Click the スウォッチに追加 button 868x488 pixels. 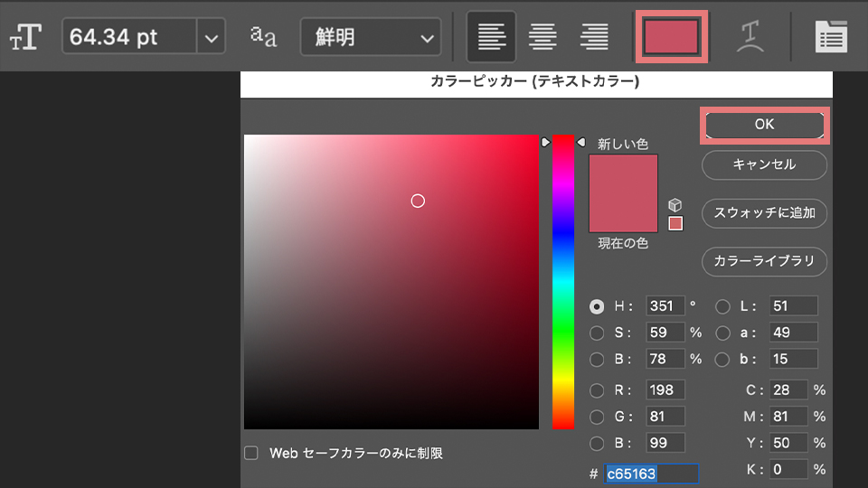(764, 213)
